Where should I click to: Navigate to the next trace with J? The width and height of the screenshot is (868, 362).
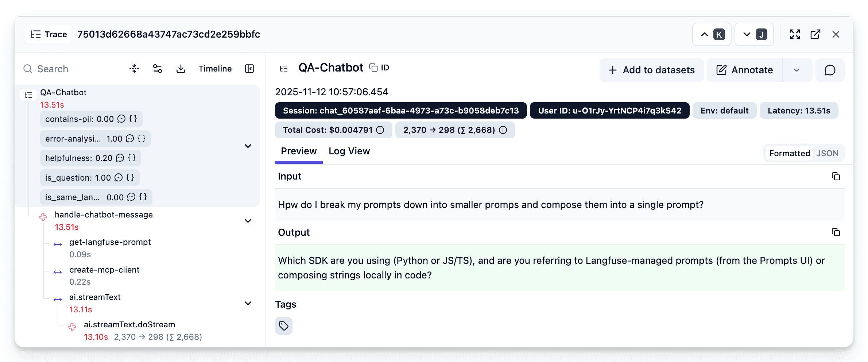754,34
